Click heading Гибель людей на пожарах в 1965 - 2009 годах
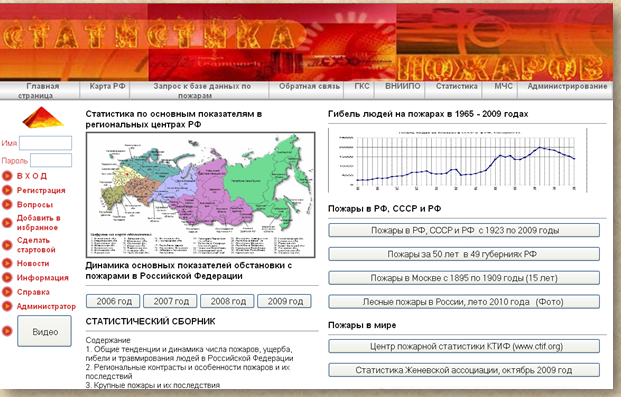Image resolution: width=621 pixels, height=397 pixels. [428, 114]
